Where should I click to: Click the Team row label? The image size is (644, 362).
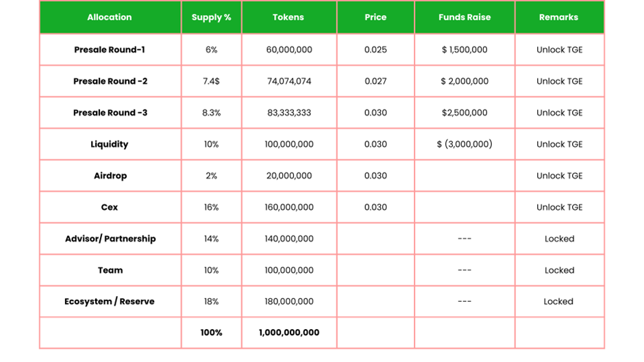(x=110, y=270)
